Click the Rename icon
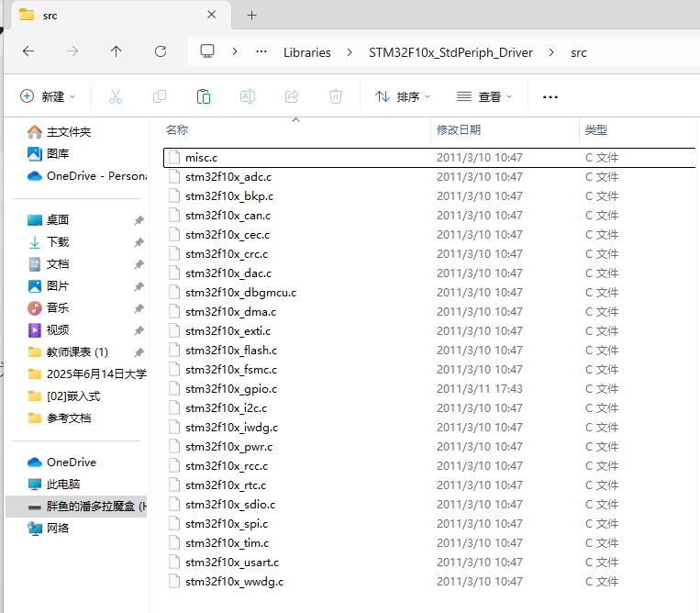This screenshot has height=613, width=700. click(248, 96)
